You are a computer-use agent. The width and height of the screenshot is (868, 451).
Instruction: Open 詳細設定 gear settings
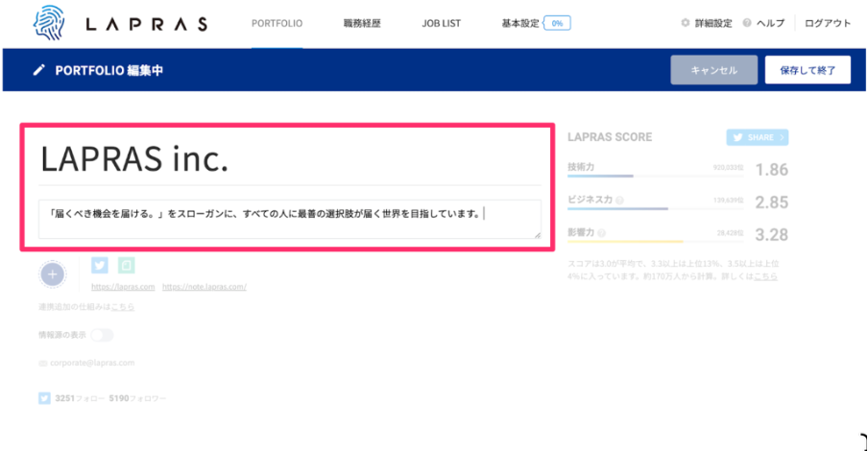click(x=707, y=23)
